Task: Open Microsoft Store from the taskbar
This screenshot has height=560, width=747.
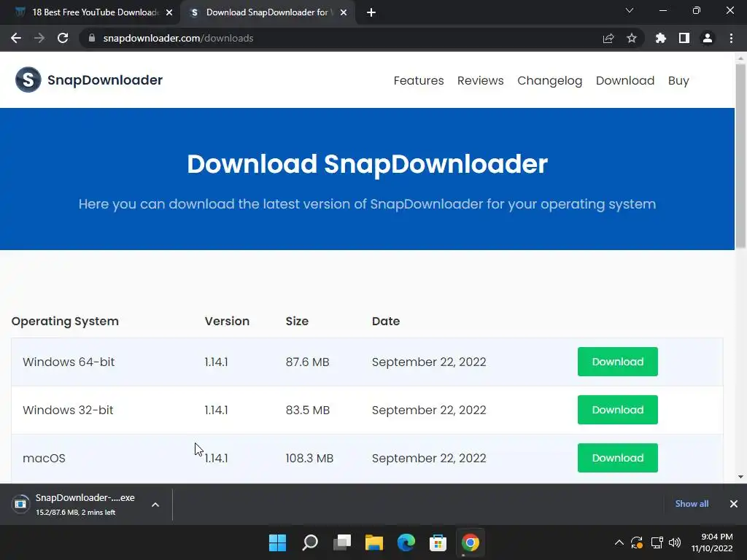Action: (438, 542)
